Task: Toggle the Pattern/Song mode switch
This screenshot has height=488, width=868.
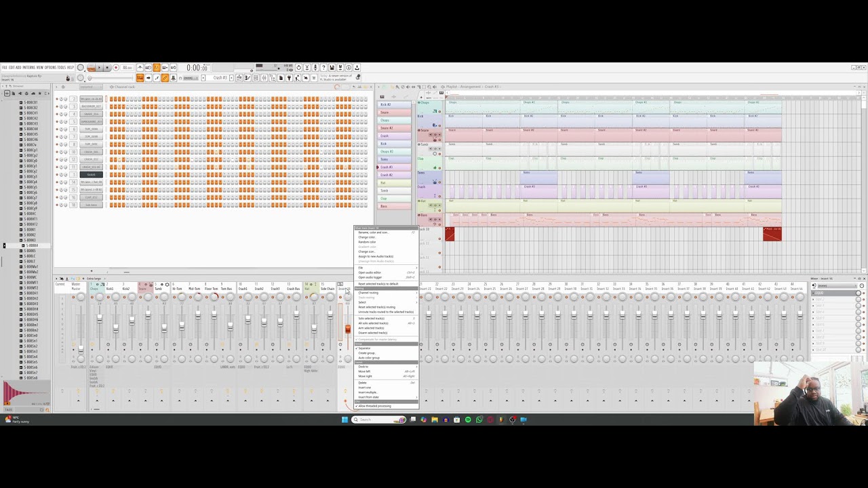Action: pos(91,67)
